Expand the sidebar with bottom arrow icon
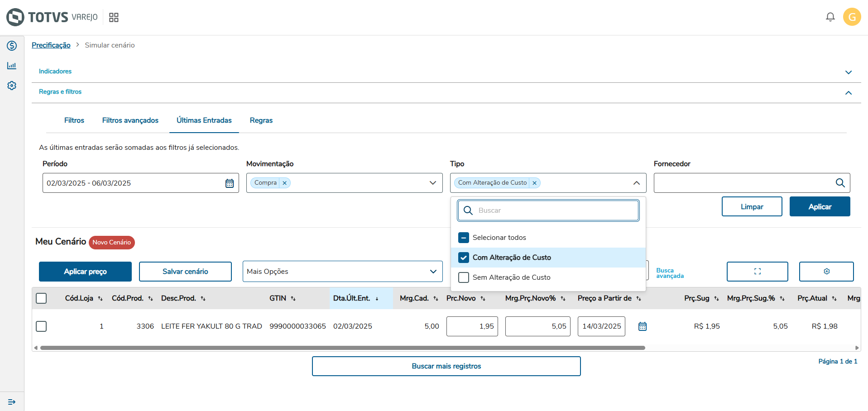 tap(12, 402)
